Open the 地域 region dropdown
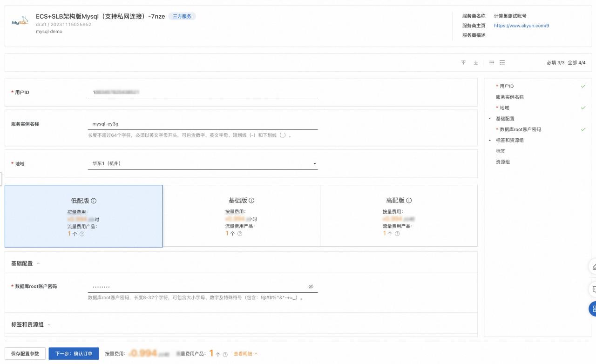The width and height of the screenshot is (596, 364). (x=203, y=164)
